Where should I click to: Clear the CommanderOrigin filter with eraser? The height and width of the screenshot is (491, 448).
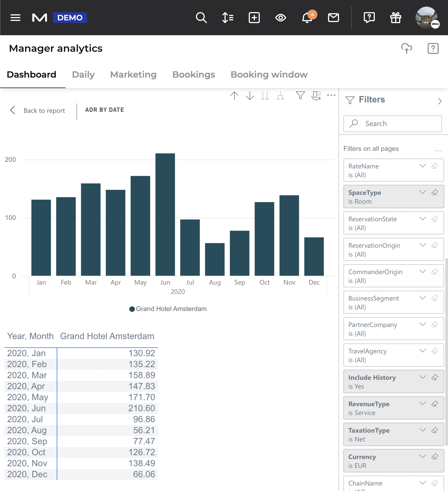coord(435,271)
